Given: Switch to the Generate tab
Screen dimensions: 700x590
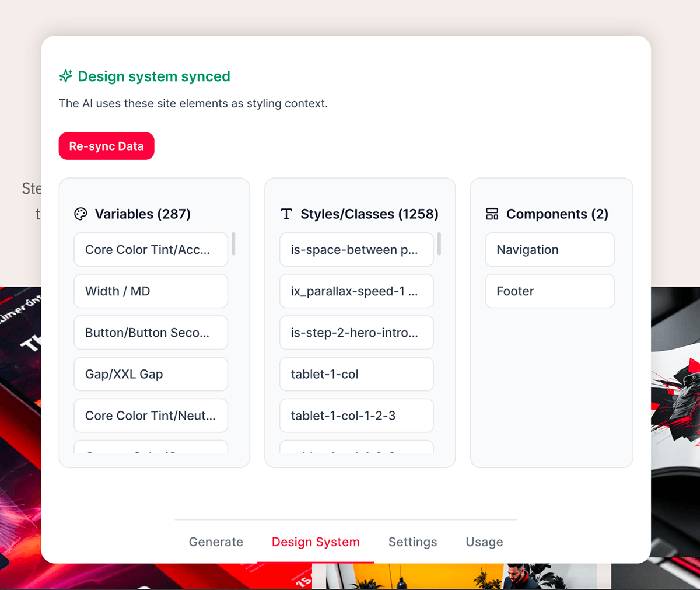Looking at the screenshot, I should 216,542.
